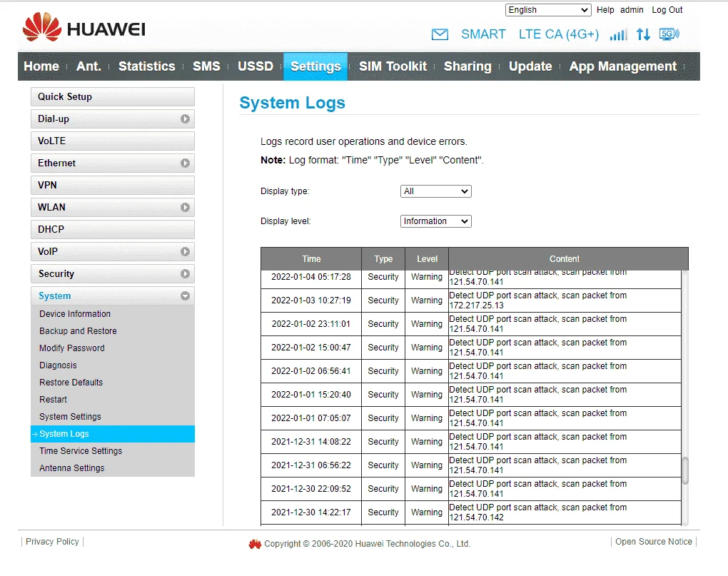Click the data transfer arrows icon
The image size is (728, 576).
tap(643, 34)
